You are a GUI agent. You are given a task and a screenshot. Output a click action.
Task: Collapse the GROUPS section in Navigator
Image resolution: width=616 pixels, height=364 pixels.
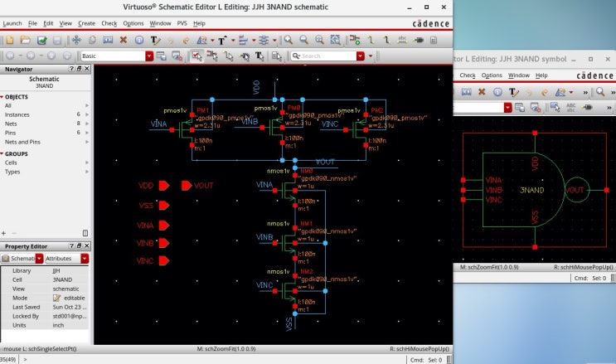pyautogui.click(x=2, y=153)
